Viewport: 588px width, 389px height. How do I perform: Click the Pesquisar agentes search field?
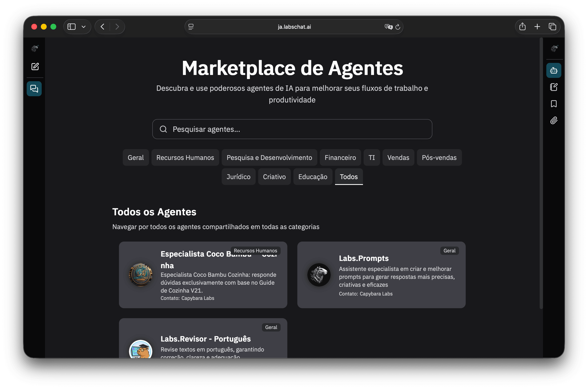[x=292, y=129]
